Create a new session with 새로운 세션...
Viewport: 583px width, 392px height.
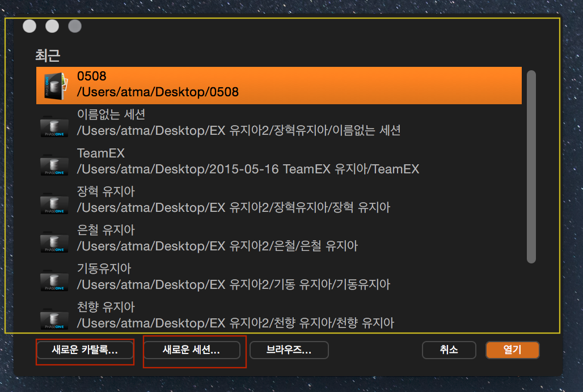click(x=191, y=350)
